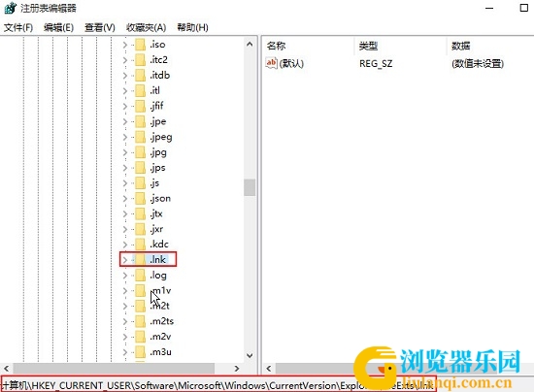The width and height of the screenshot is (534, 392).
Task: Click the .json key folder icon
Action: click(x=141, y=198)
